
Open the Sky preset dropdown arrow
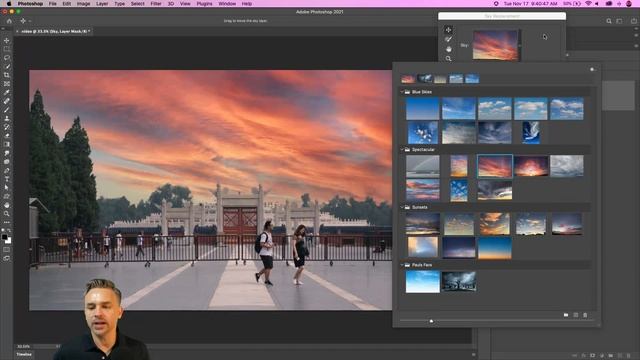pos(520,45)
